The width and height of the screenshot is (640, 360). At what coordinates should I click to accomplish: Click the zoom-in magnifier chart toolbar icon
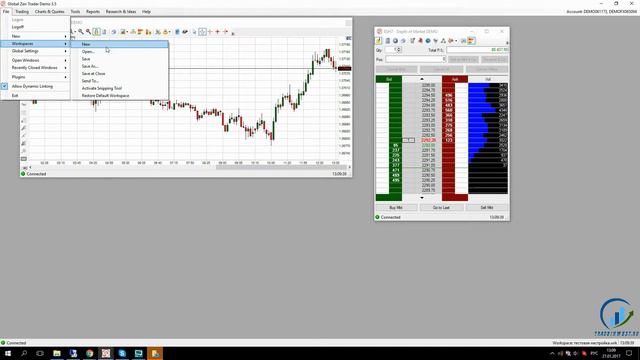(81, 32)
